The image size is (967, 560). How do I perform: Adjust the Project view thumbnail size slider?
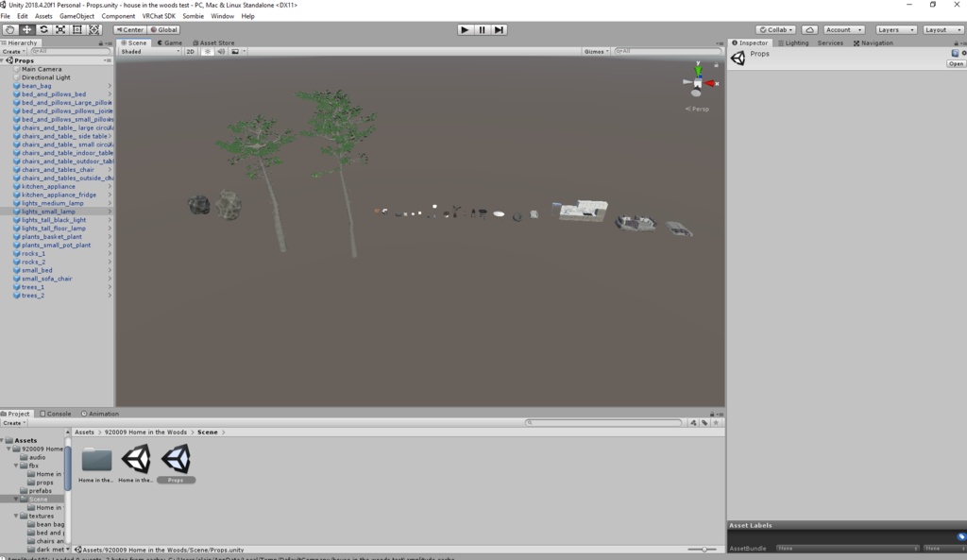[x=704, y=550]
